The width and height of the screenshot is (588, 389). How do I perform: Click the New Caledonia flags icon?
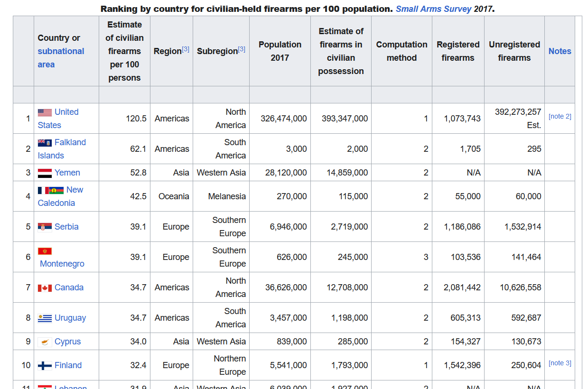tap(51, 190)
